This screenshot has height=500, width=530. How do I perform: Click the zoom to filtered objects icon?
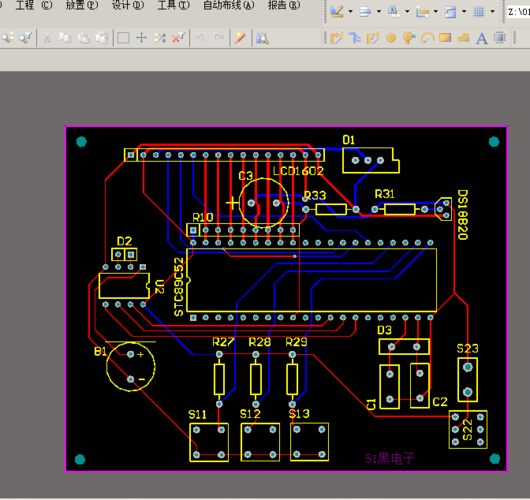pyautogui.click(x=25, y=38)
